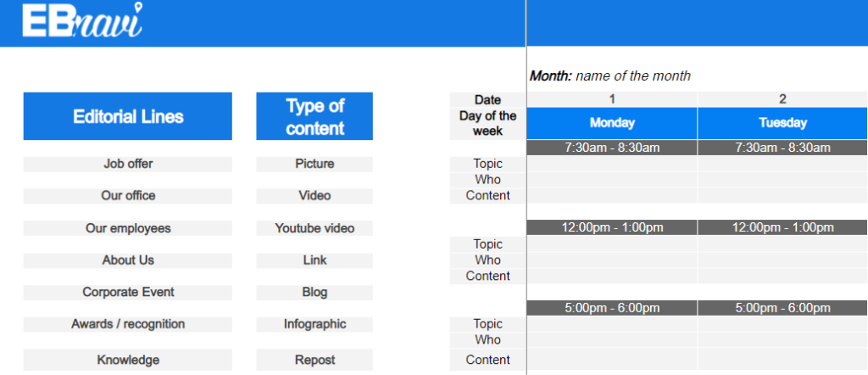Select the Editorial Lines header

[127, 116]
